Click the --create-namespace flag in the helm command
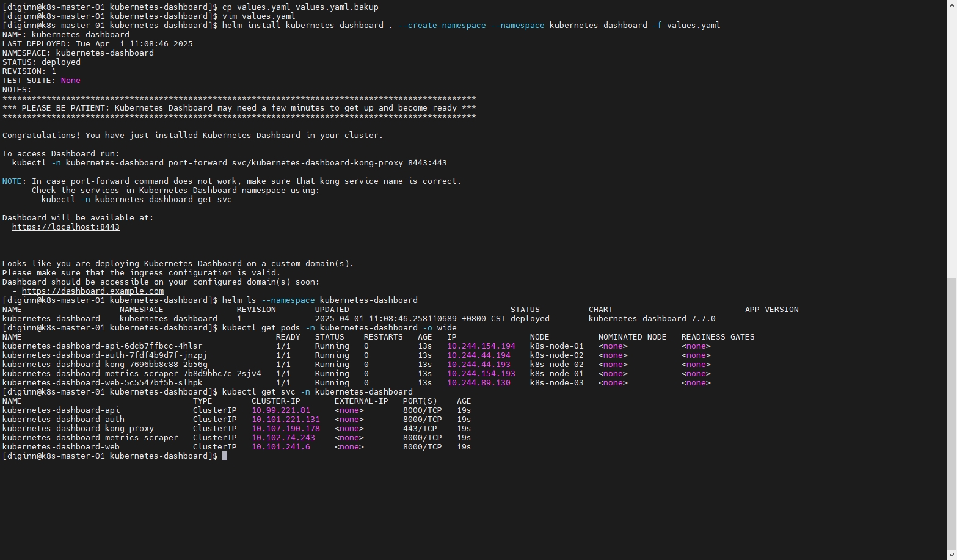Image resolution: width=957 pixels, height=560 pixels. click(x=442, y=26)
